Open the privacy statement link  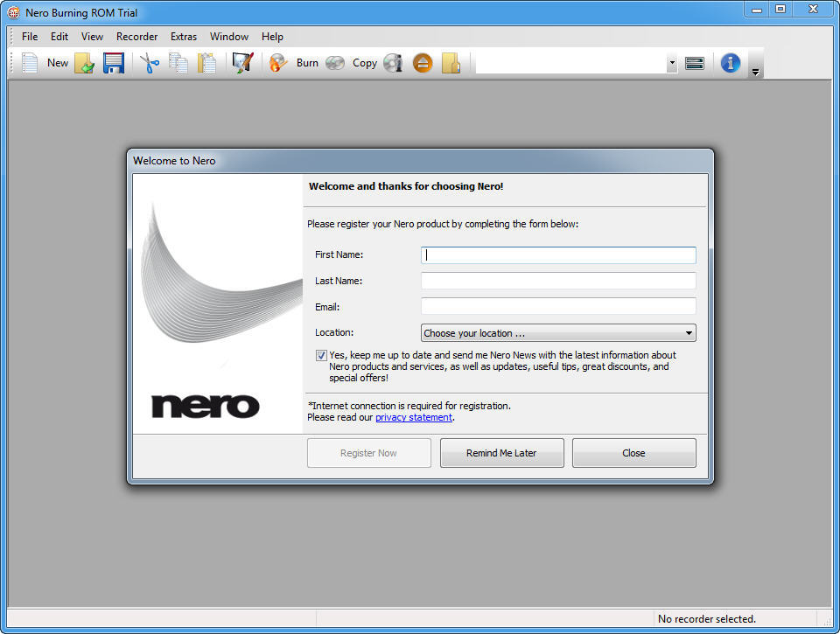(413, 417)
